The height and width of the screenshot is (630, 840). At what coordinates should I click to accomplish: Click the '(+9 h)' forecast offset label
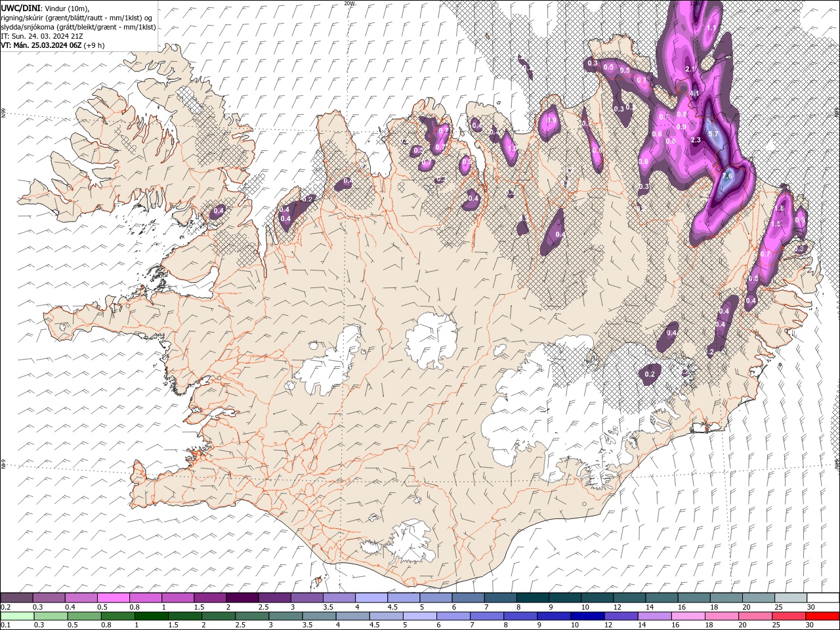click(x=94, y=45)
